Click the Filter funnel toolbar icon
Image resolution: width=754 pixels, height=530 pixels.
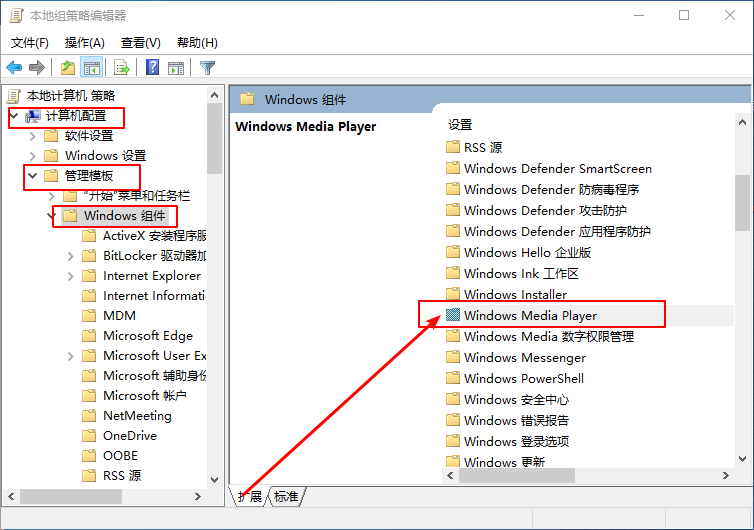(207, 68)
